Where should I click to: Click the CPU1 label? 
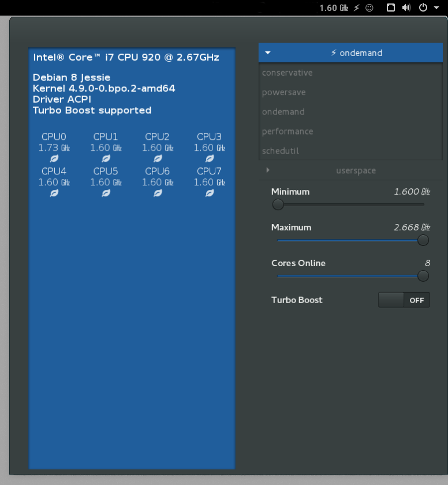tap(106, 137)
